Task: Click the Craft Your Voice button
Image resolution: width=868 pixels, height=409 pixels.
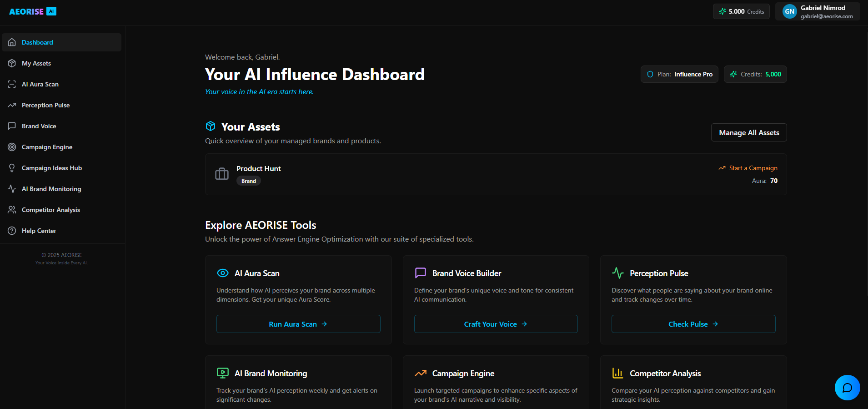Action: 496,324
